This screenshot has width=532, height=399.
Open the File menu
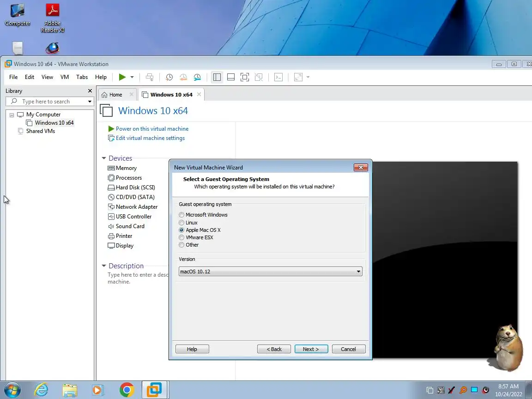[13, 77]
